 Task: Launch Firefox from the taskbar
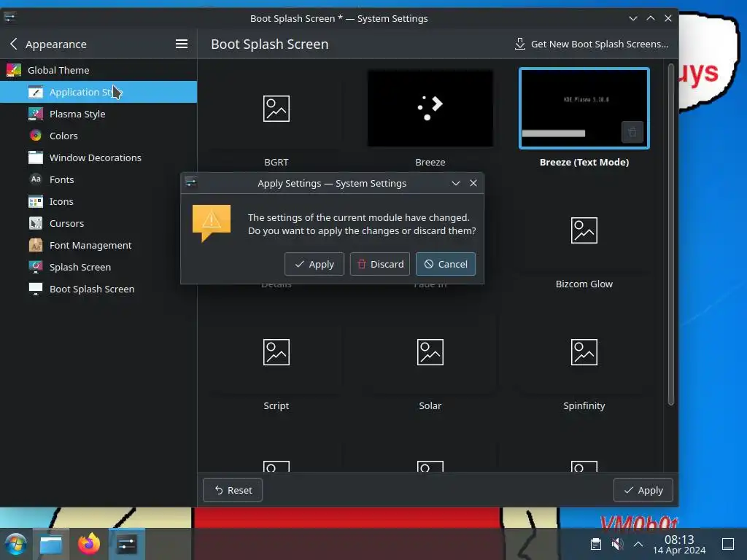pyautogui.click(x=89, y=544)
